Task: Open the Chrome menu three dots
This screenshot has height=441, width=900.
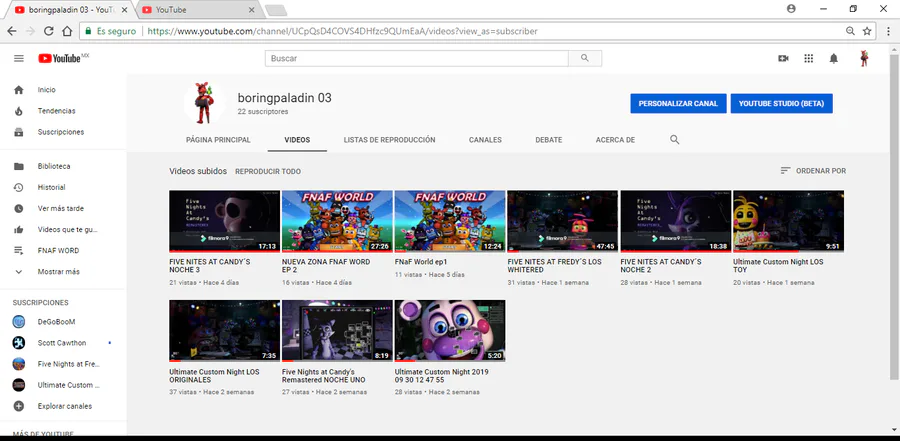Action: 887,31
